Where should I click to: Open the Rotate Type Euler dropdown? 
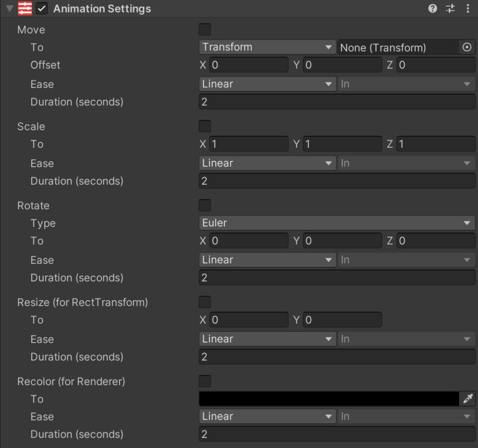coord(337,223)
